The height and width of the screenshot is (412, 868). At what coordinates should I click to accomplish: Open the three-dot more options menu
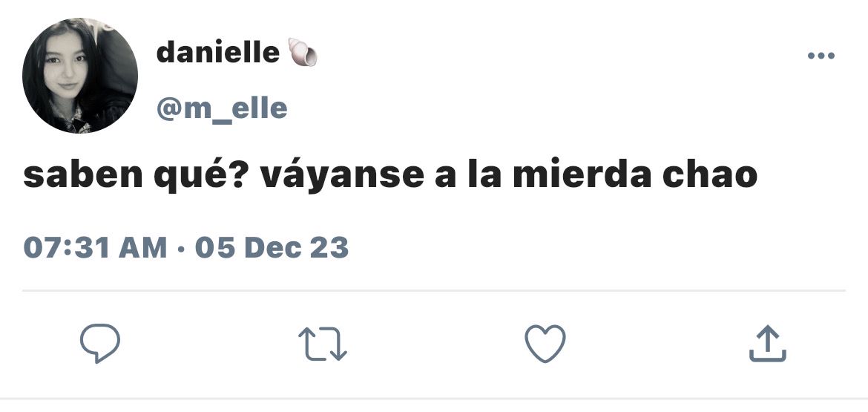[x=821, y=56]
